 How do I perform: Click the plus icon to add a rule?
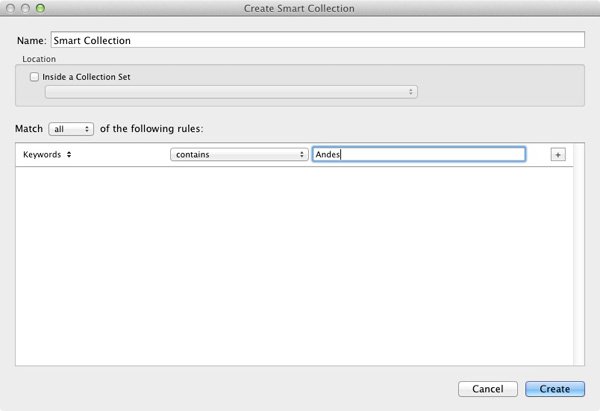pos(558,155)
